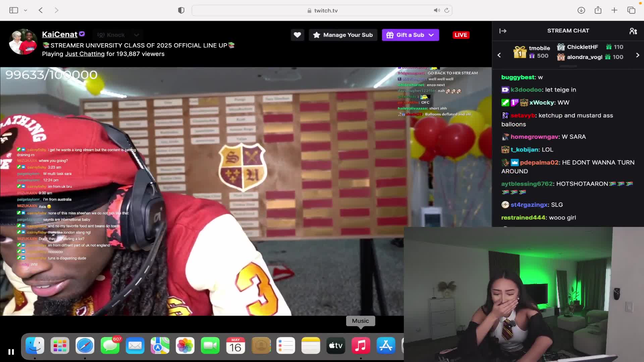The image size is (644, 362).
Task: Click the Knock button
Action: click(x=112, y=35)
